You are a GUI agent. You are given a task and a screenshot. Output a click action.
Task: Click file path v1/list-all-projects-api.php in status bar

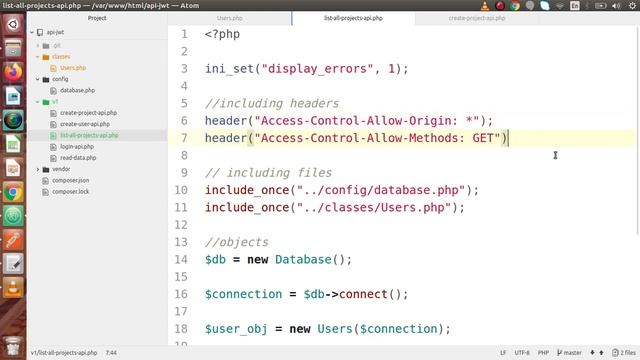click(64, 353)
